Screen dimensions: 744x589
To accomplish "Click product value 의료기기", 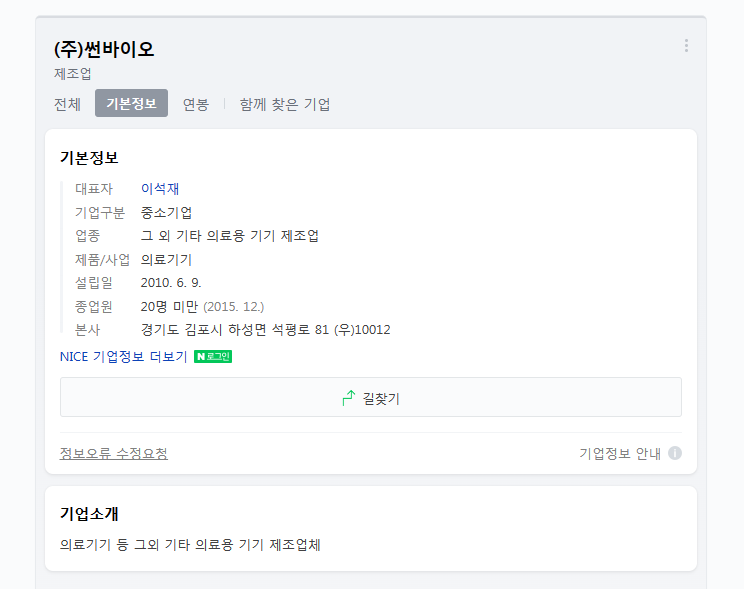I will click(x=167, y=259).
